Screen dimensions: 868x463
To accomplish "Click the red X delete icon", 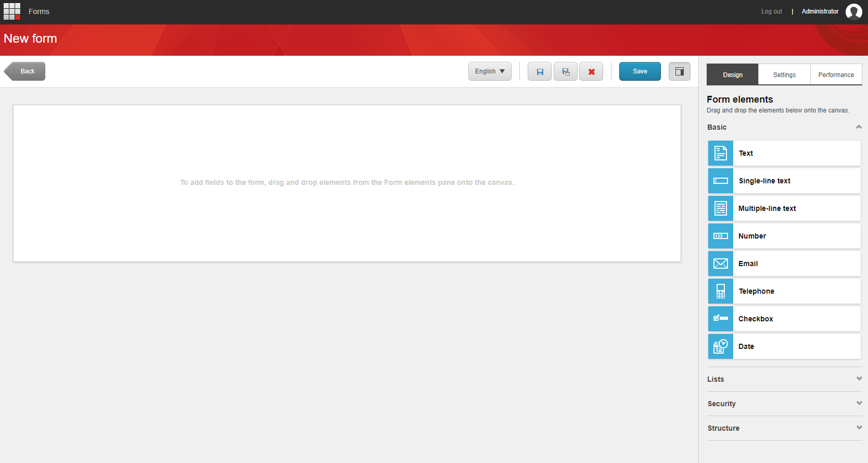I will pos(591,71).
